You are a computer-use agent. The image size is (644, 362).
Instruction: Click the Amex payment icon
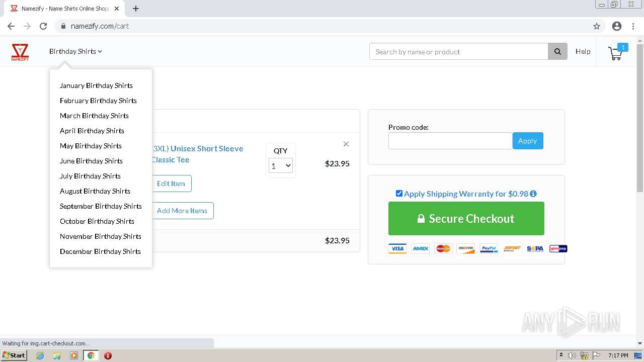420,248
